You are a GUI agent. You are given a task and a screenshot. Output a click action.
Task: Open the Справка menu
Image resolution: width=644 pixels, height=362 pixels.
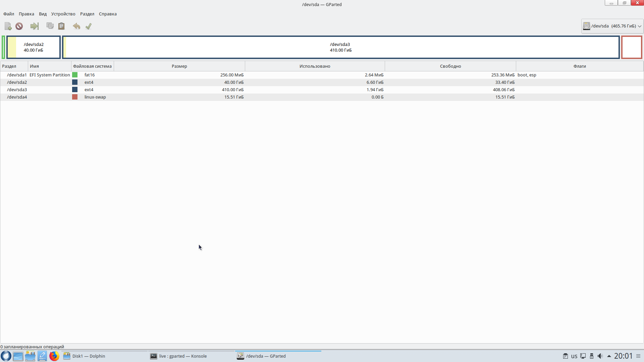click(108, 14)
